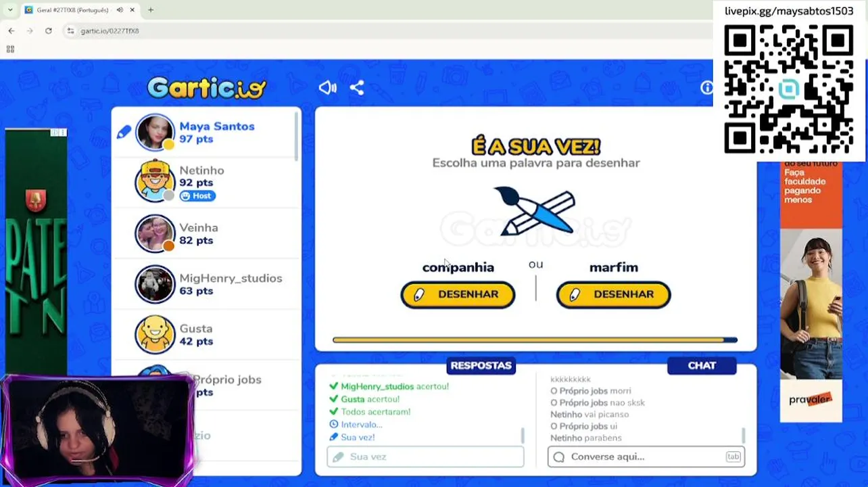Mute the game sound speaker icon
This screenshot has width=868, height=487.
[328, 88]
